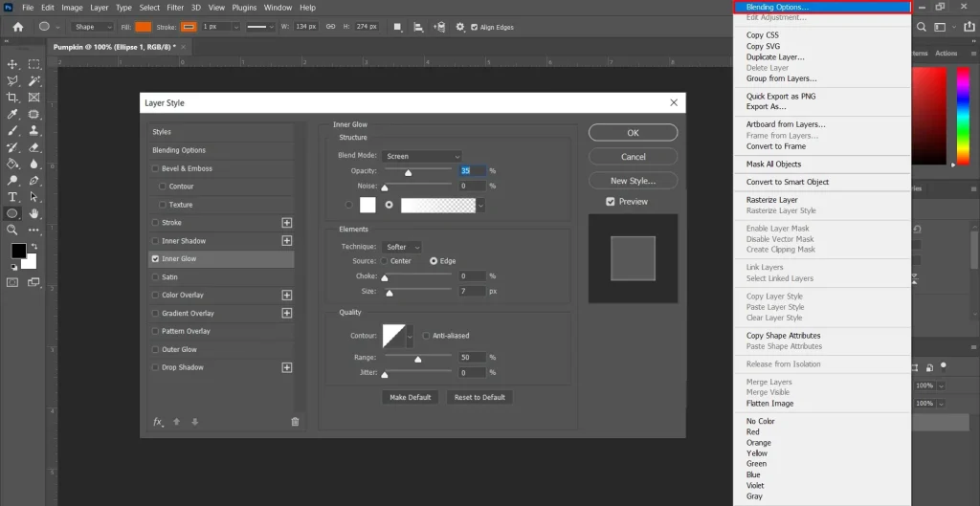The height and width of the screenshot is (506, 980).
Task: Open the gear path options in options bar
Action: 460,27
